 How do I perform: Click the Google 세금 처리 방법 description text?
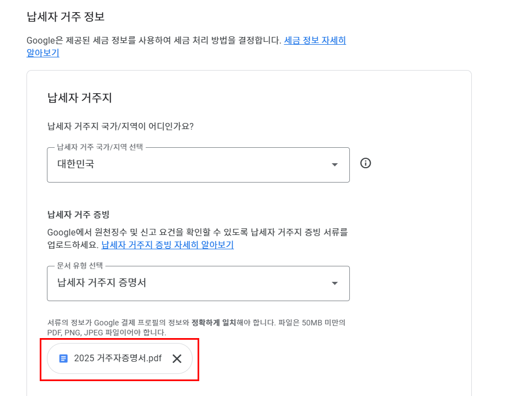pyautogui.click(x=155, y=40)
